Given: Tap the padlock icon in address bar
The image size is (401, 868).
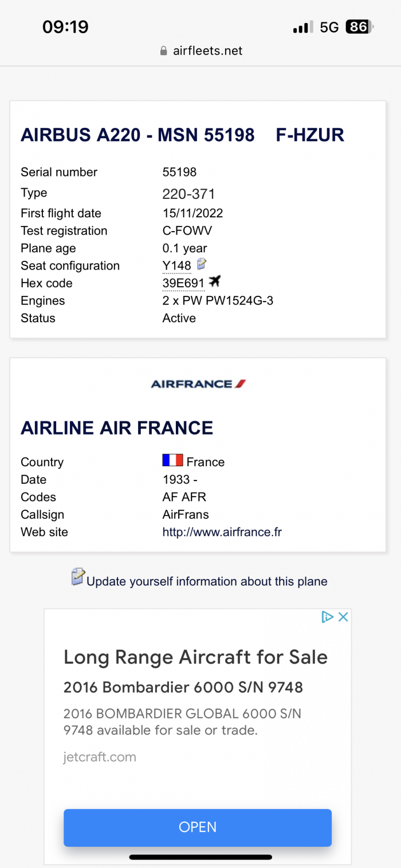Looking at the screenshot, I should (164, 51).
